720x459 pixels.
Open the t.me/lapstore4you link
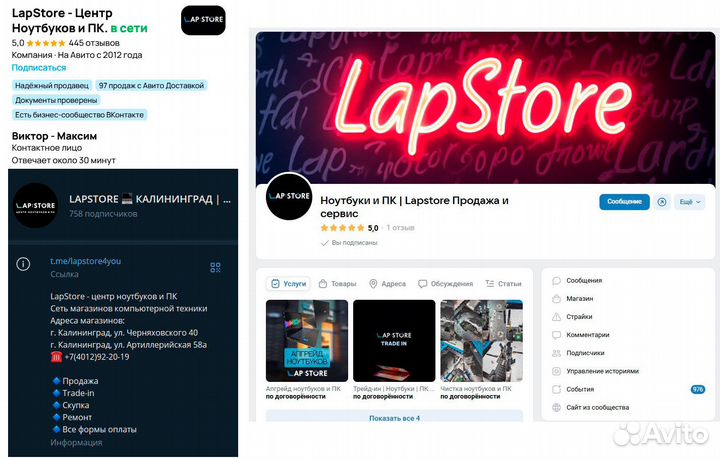[x=85, y=261]
